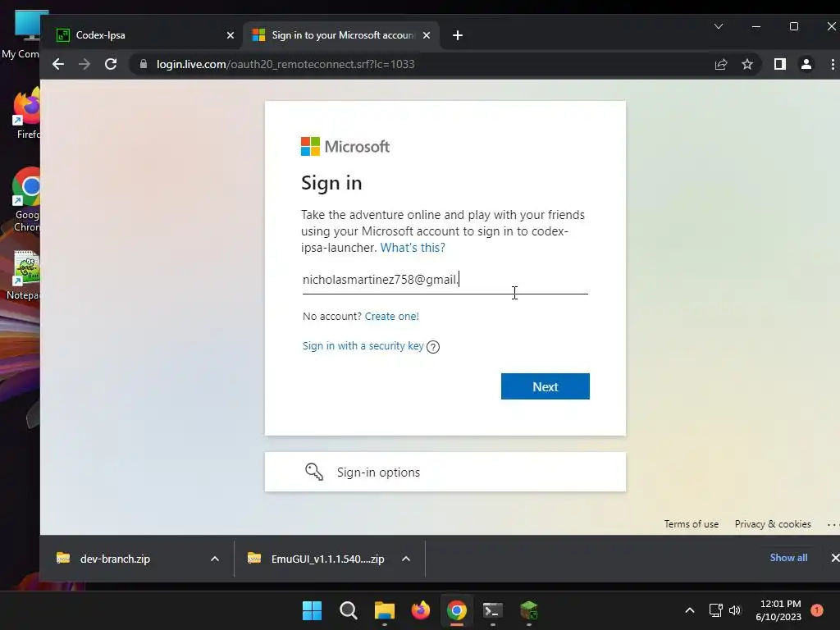The height and width of the screenshot is (630, 840).
Task: Open Sign-in options
Action: click(x=445, y=472)
